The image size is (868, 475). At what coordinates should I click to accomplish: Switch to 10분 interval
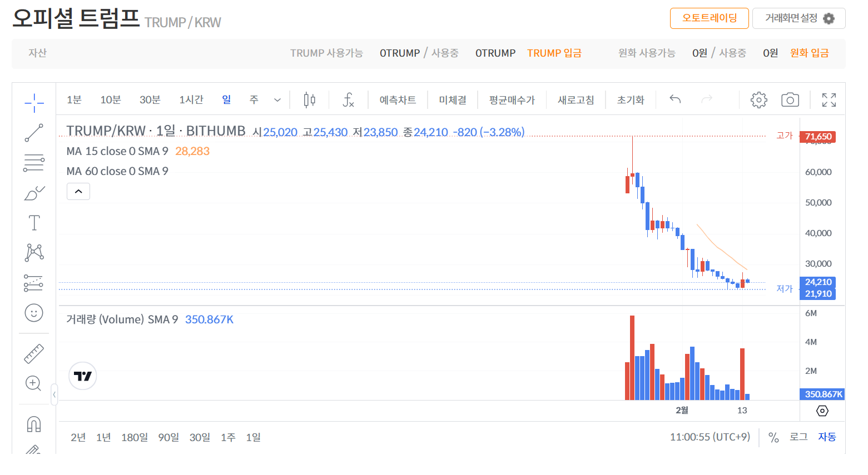111,100
